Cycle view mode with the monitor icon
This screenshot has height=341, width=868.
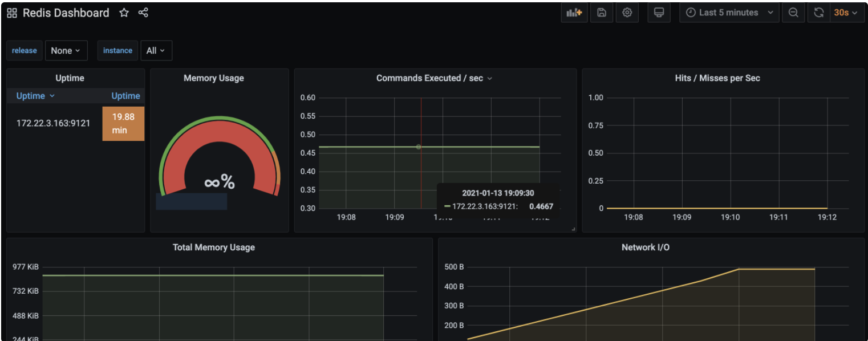point(659,13)
